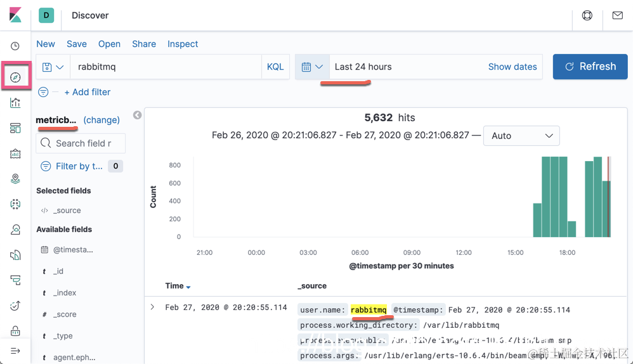Screen dimensions: 633x364
Task: Expand the side navigation menu
Action: [x=15, y=351]
